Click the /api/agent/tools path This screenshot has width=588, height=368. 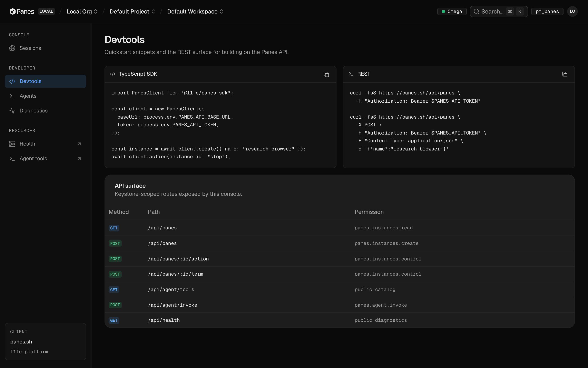[x=171, y=290]
